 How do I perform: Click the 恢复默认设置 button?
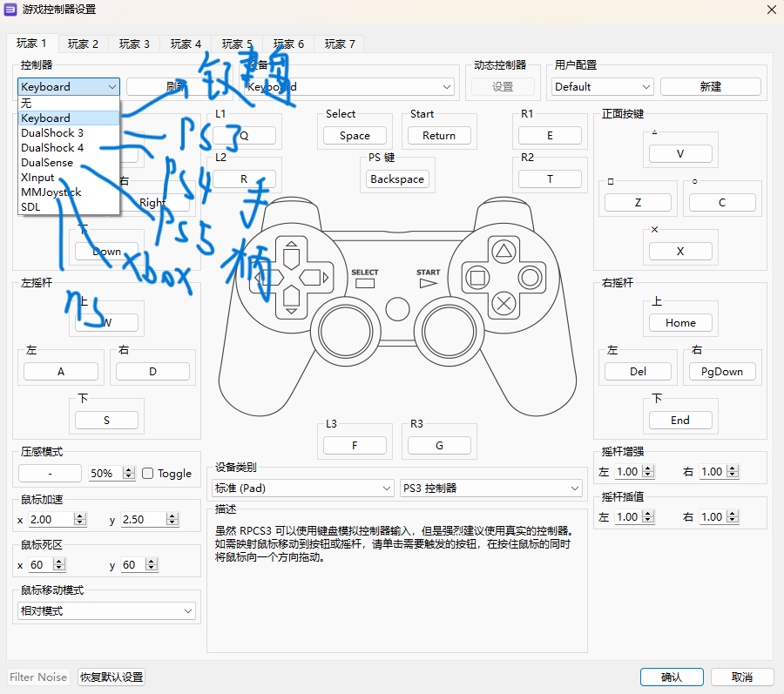112,677
